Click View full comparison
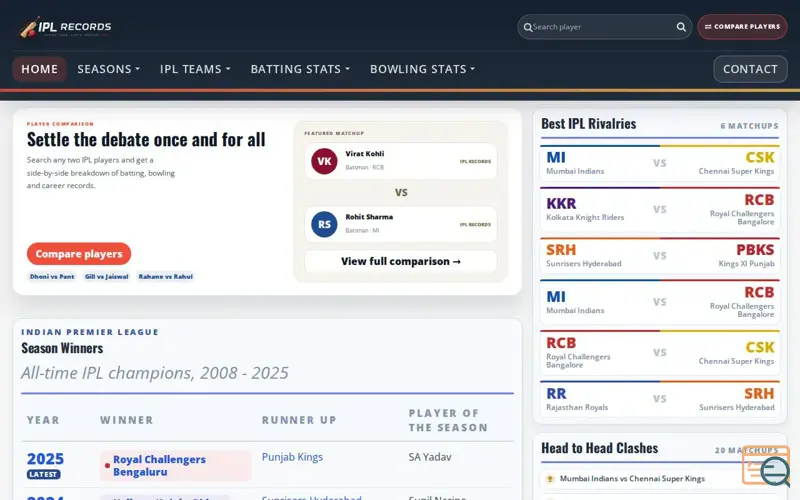This screenshot has height=500, width=800. pyautogui.click(x=401, y=261)
